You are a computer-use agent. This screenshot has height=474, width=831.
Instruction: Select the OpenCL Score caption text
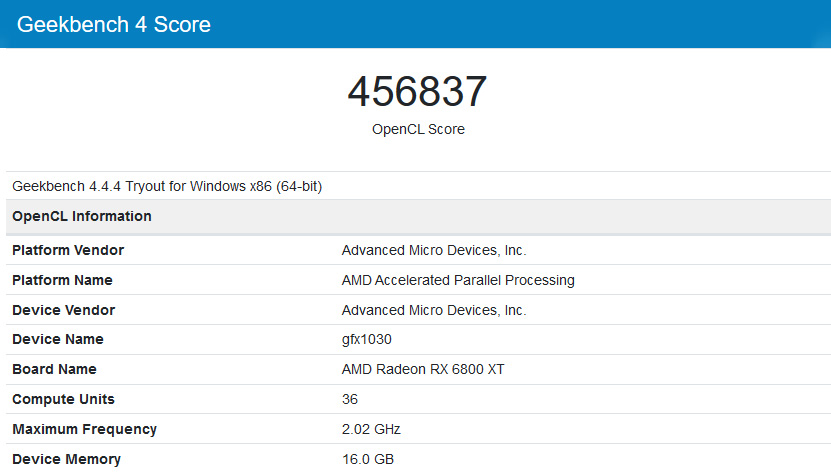point(418,129)
